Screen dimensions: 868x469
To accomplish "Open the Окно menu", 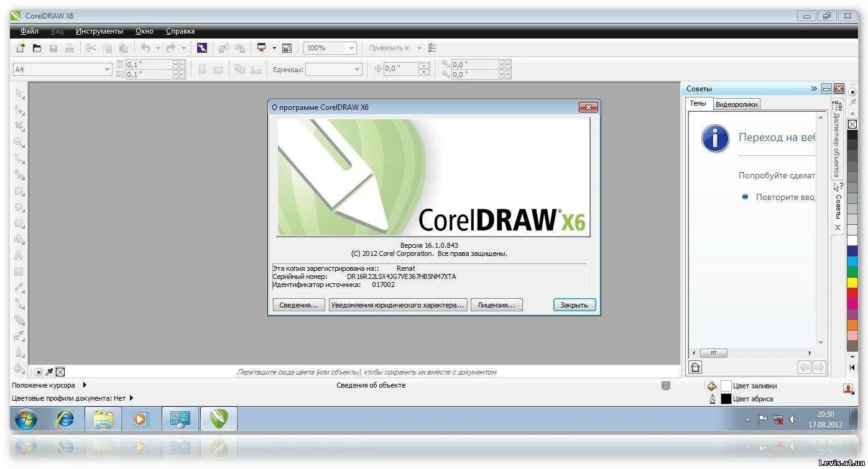I will point(144,31).
